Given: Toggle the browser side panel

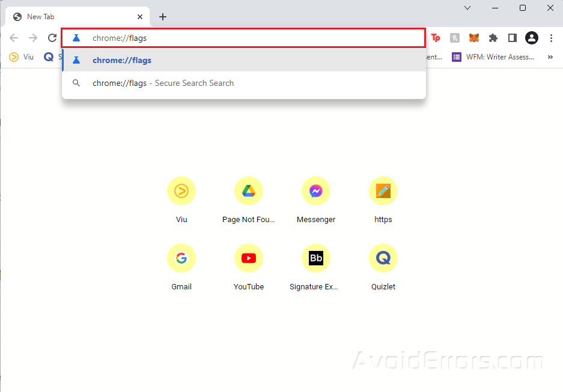Looking at the screenshot, I should click(x=512, y=38).
